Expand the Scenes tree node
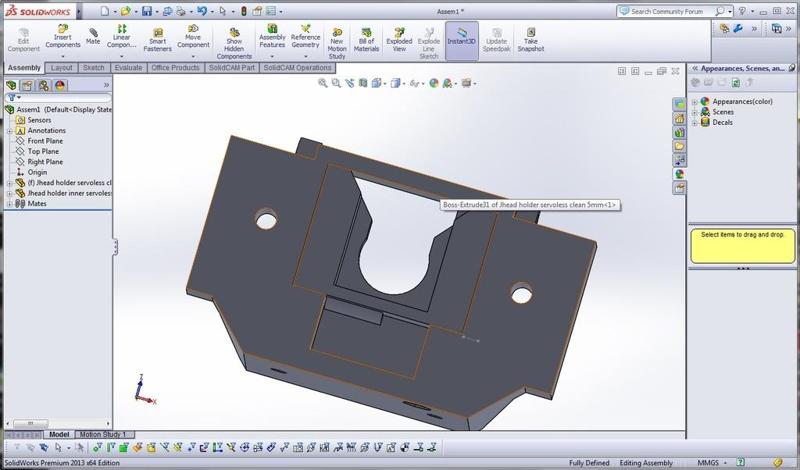Viewport: 800px width, 470px height. 694,112
